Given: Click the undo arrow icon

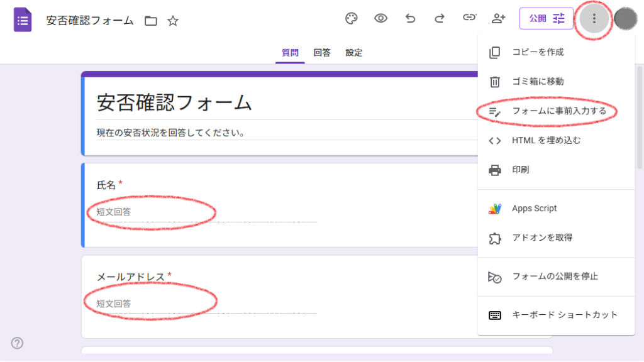Looking at the screenshot, I should (410, 18).
